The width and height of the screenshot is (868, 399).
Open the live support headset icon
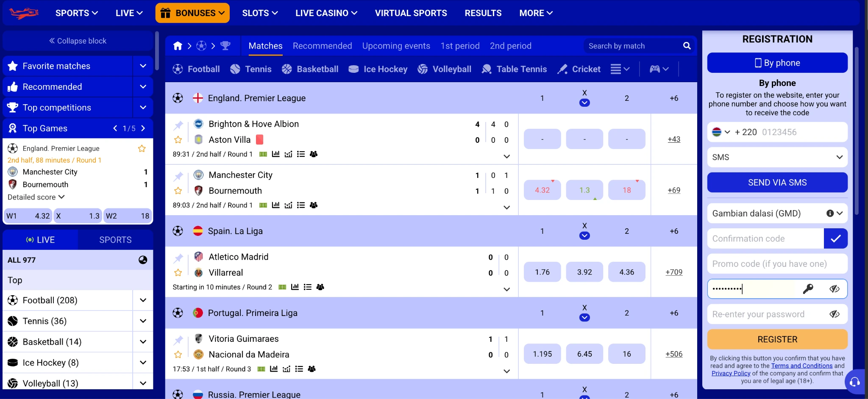855,382
